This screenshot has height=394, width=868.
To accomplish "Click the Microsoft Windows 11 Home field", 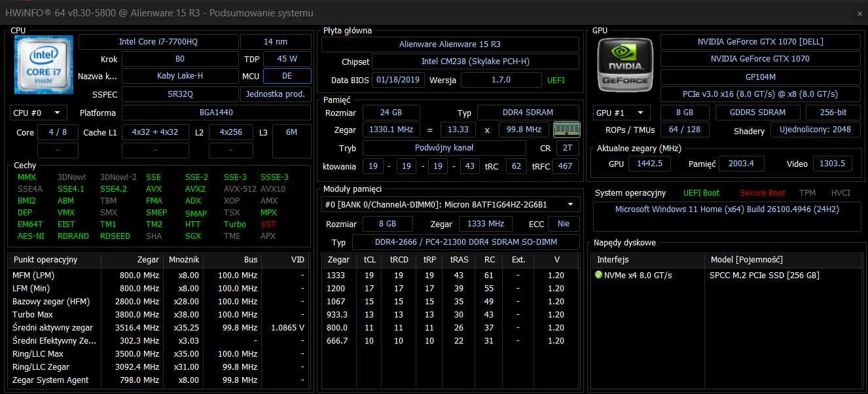I will [x=727, y=217].
